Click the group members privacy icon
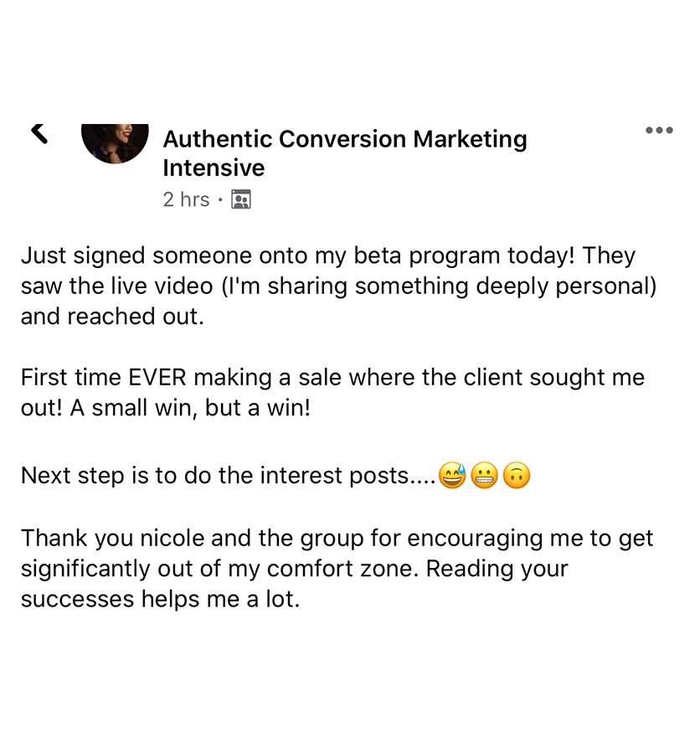The height and width of the screenshot is (743, 700). (241, 199)
